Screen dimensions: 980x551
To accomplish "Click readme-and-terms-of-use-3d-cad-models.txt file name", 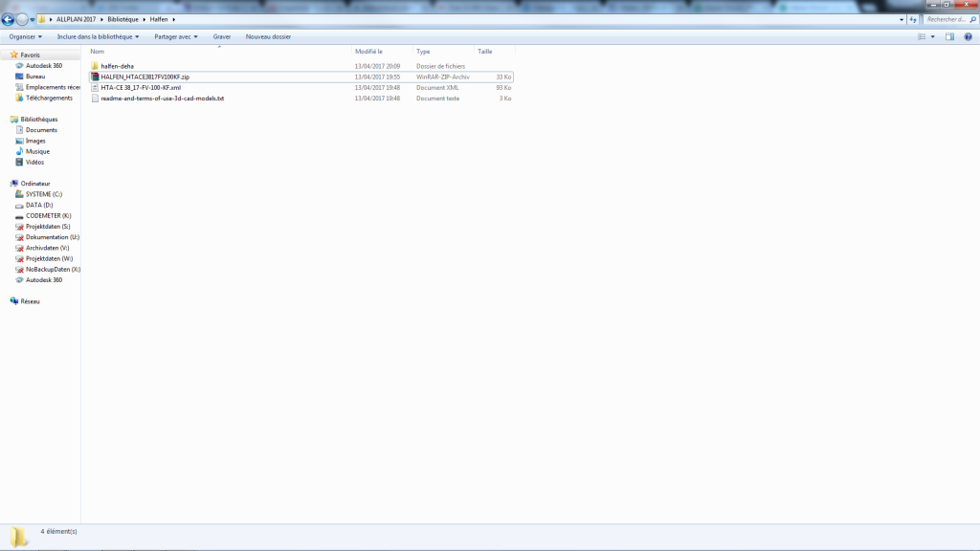I will pyautogui.click(x=162, y=99).
